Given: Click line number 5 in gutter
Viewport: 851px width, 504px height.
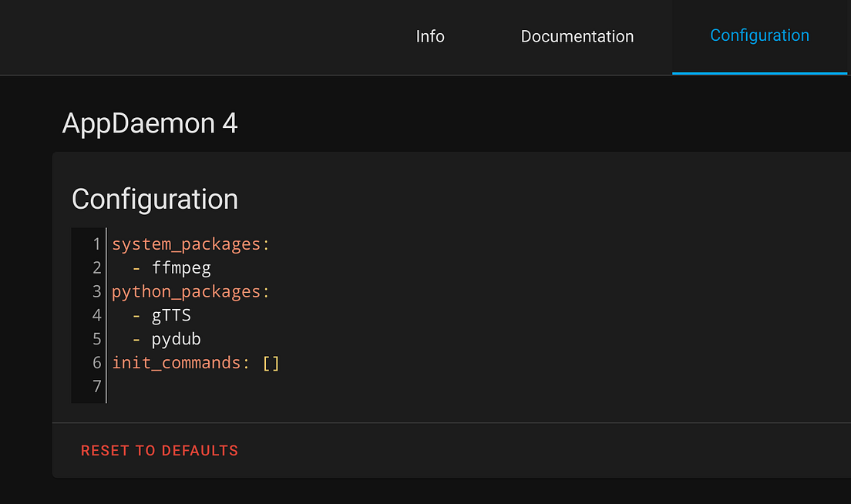Looking at the screenshot, I should (x=96, y=339).
